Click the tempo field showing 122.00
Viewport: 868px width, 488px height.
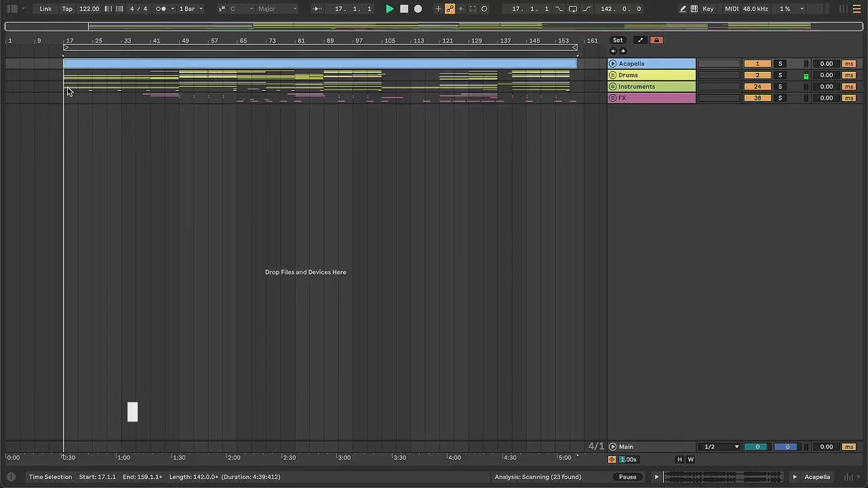tap(89, 9)
